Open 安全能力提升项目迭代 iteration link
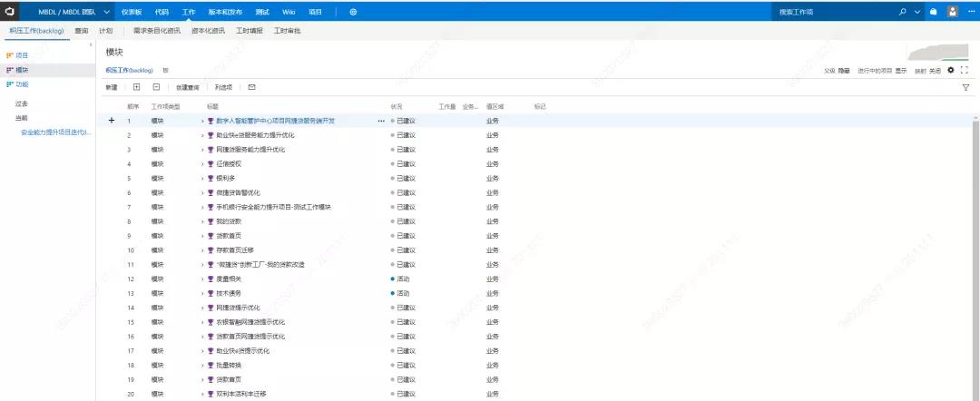980x401 pixels. [55, 132]
